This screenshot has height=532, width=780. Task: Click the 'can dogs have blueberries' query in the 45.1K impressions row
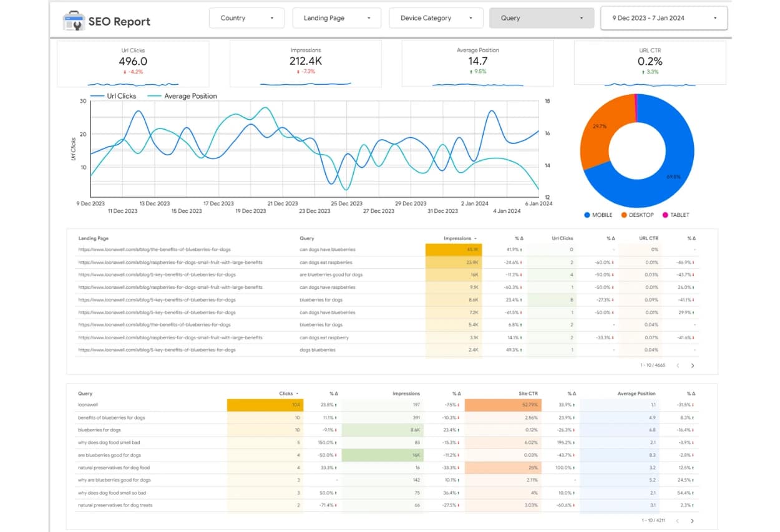[327, 249]
